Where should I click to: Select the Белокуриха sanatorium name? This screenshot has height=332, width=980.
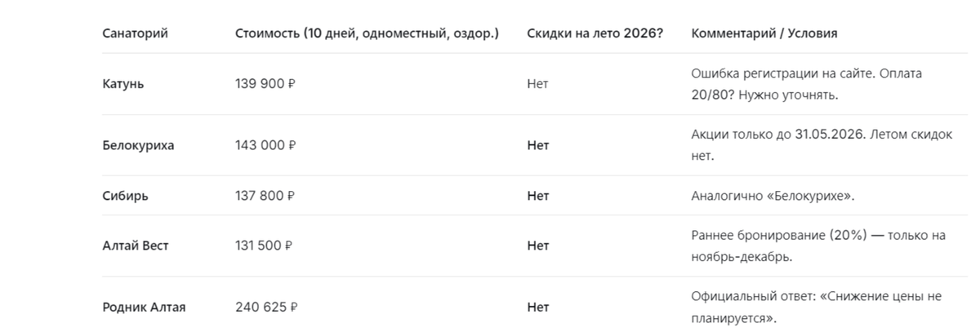tap(138, 145)
